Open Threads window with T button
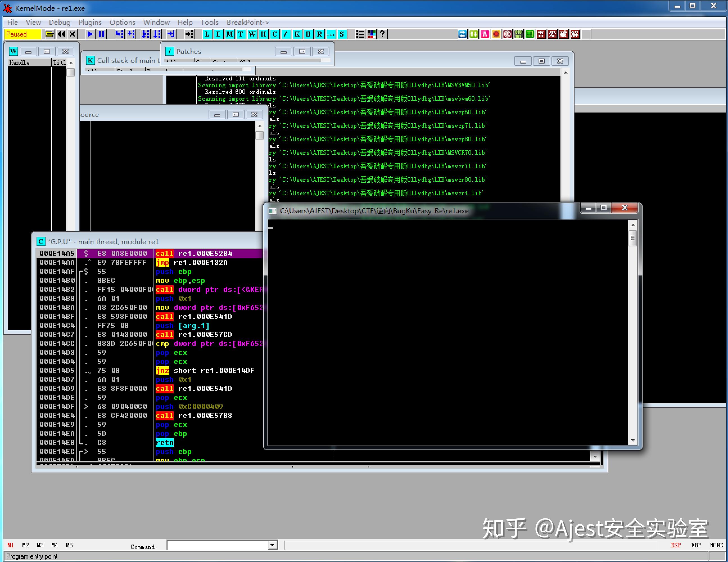Screen dimensions: 728x562 241,34
